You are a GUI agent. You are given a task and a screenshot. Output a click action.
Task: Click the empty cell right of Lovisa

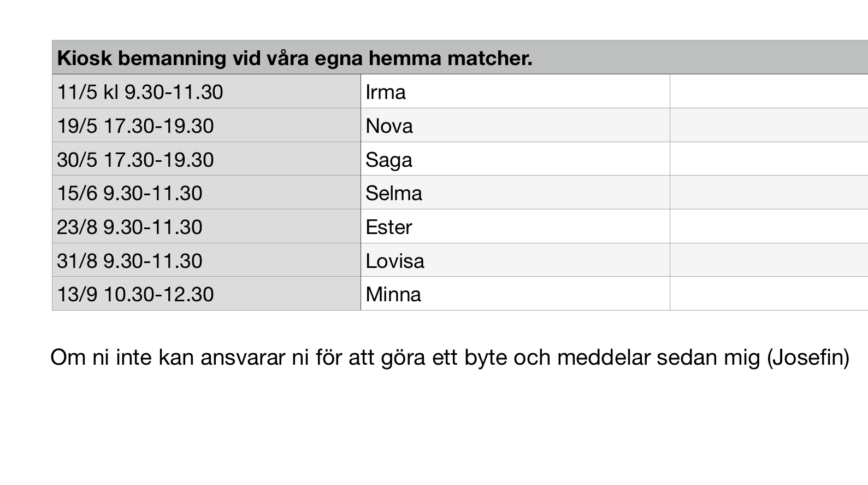coord(769,261)
